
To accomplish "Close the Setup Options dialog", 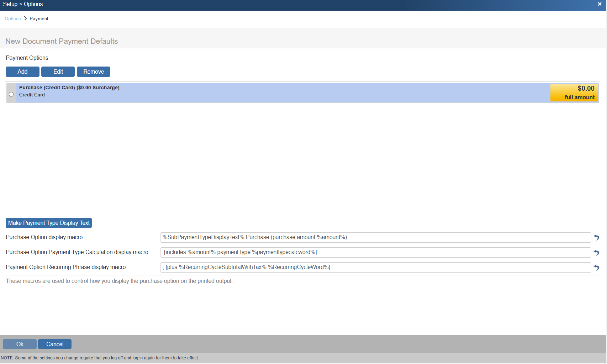I will pos(600,4).
